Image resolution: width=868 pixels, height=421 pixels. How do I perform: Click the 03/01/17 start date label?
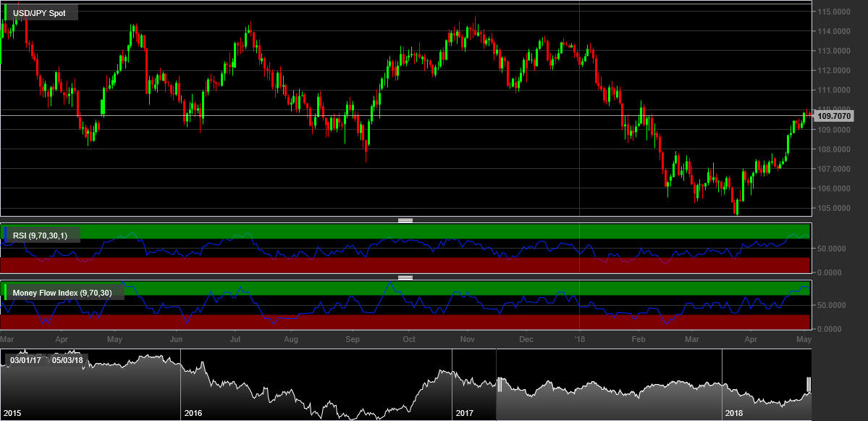(x=25, y=360)
